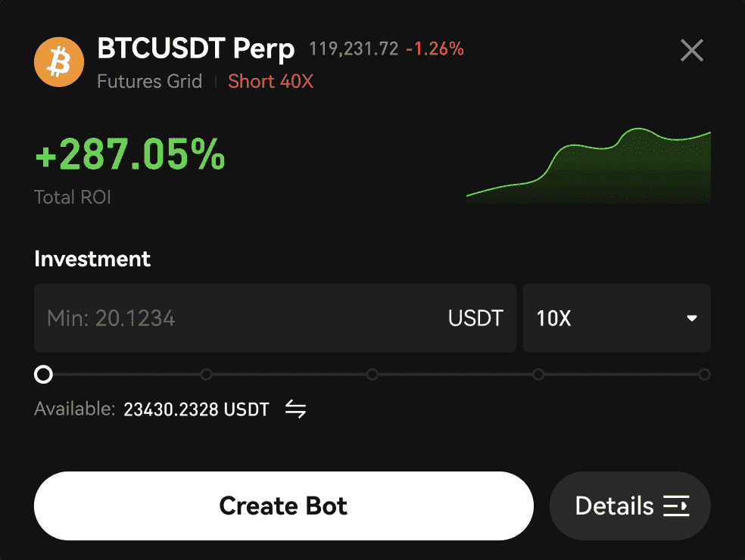The width and height of the screenshot is (745, 560).
Task: Click the transfer arrows icon beside available balance
Action: (295, 409)
